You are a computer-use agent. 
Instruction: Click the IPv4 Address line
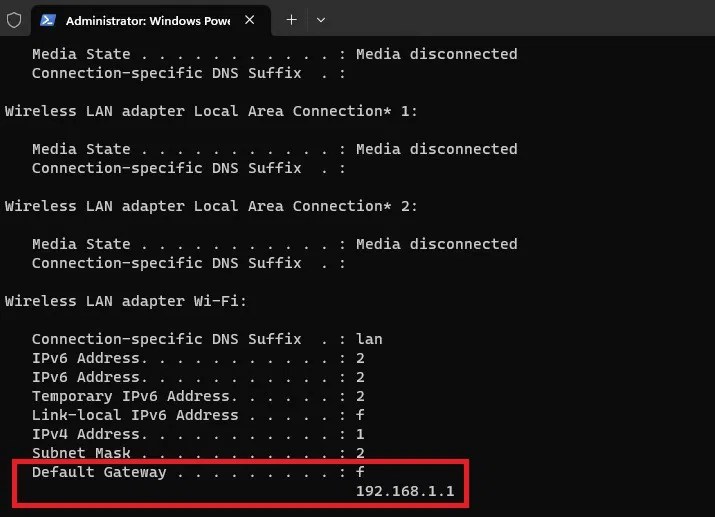[198, 434]
